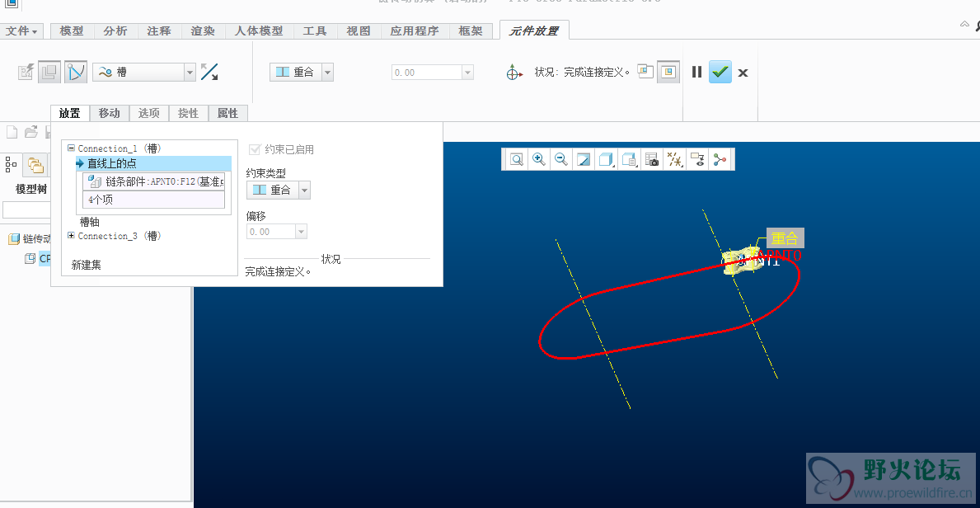Click the Zoom In magnifier icon
Screen dimensions: 980x508
pyautogui.click(x=539, y=159)
